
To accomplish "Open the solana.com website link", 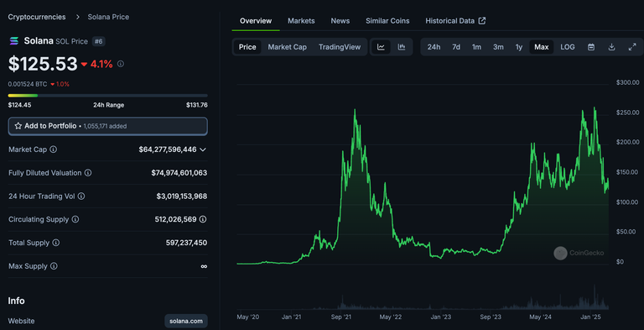I will coord(186,321).
